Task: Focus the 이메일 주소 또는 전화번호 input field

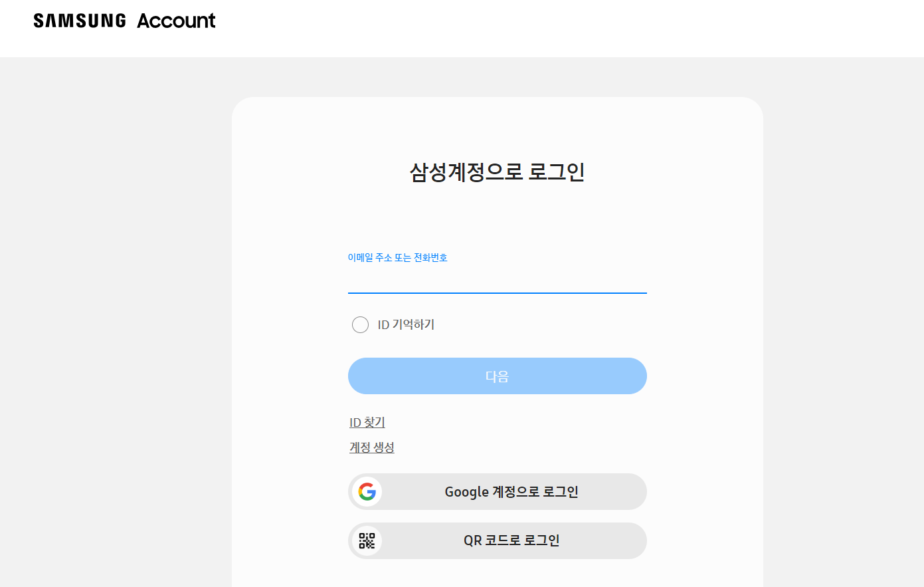Action: [497, 280]
